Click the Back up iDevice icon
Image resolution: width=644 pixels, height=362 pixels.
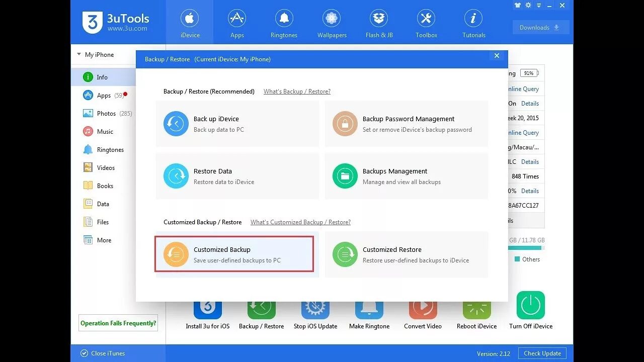tap(176, 124)
